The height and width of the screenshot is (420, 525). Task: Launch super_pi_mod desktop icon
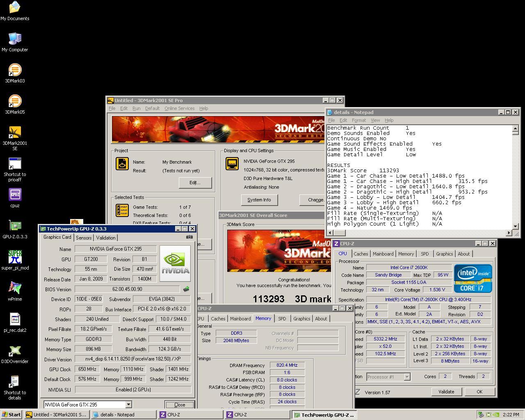pos(15,260)
